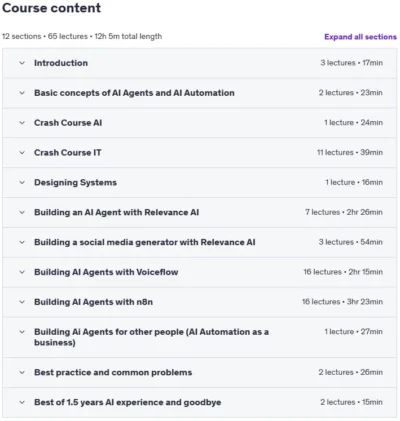Expand the Crash Course IT chevron
Viewport: 400px width, 421px height.
pos(22,153)
